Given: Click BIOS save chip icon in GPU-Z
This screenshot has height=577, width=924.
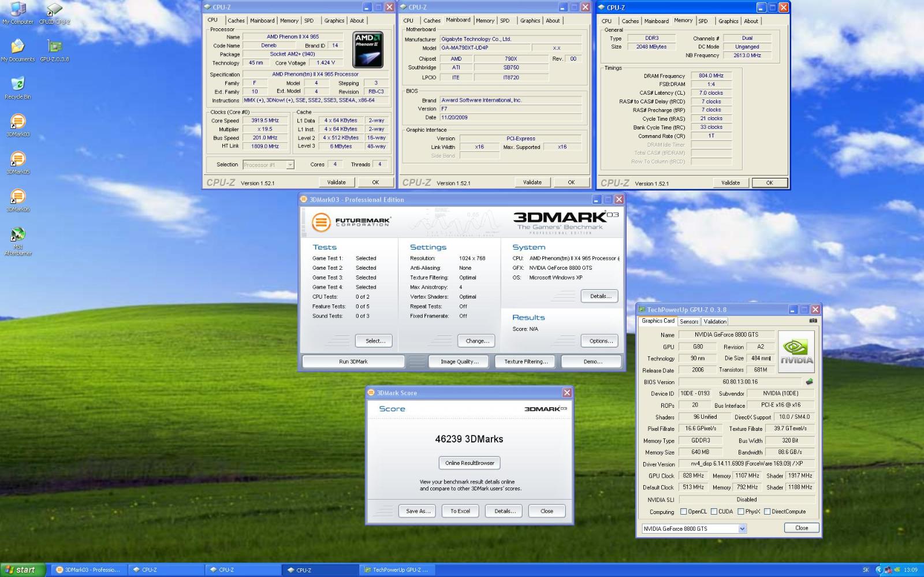Looking at the screenshot, I should pos(809,382).
